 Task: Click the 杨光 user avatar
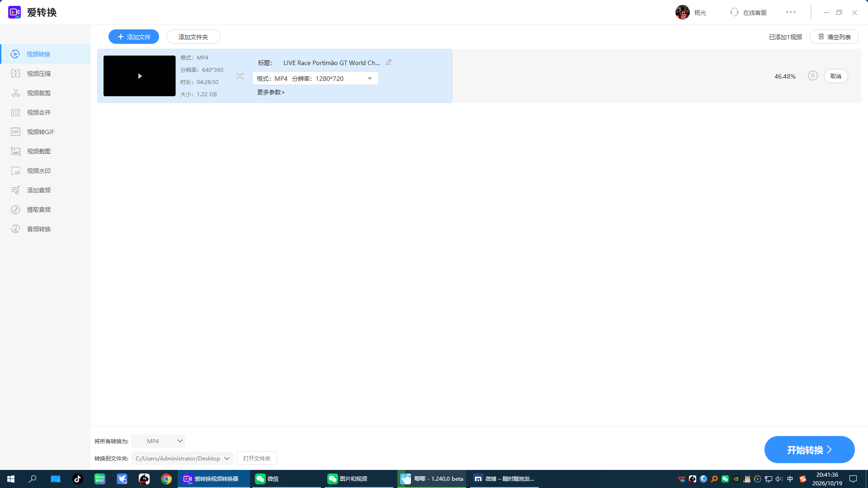tap(683, 12)
